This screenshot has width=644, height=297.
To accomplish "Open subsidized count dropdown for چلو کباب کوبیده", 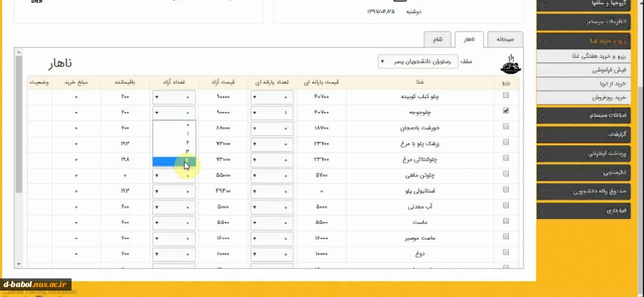I will tap(271, 97).
